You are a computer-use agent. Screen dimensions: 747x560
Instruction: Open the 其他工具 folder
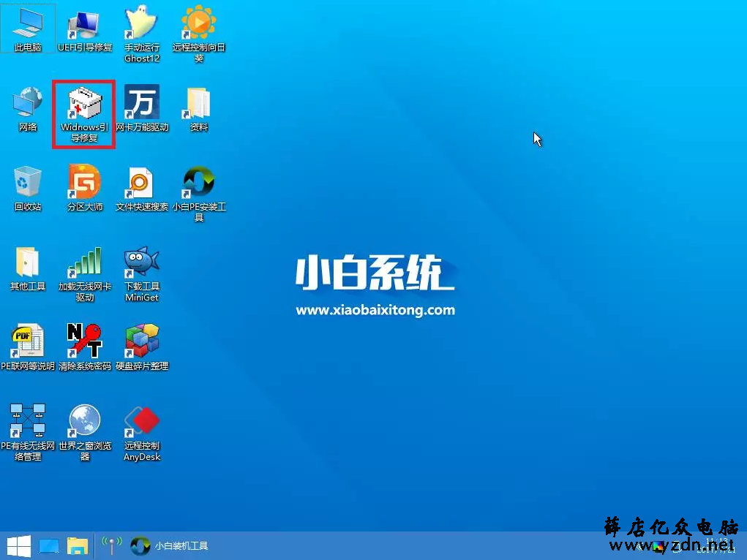28,268
